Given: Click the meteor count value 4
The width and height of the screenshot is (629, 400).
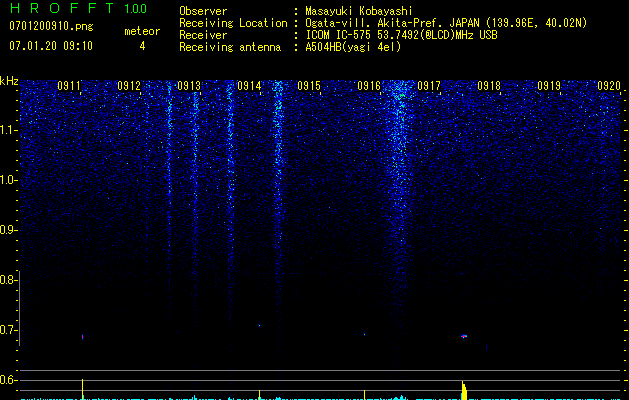Looking at the screenshot, I should (142, 46).
